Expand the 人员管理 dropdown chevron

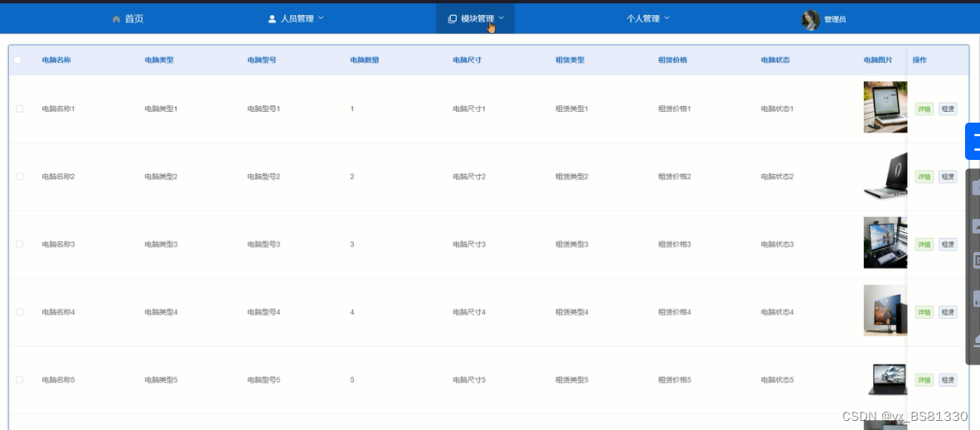click(321, 18)
